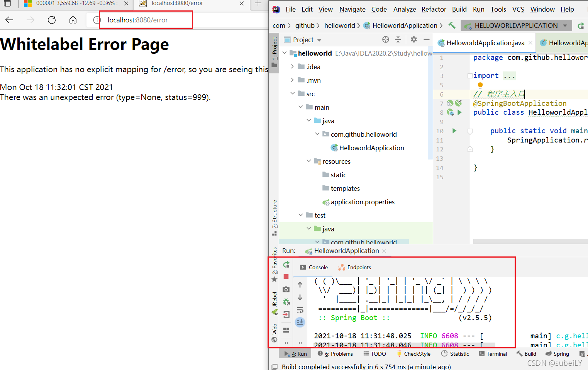Click the rerun icon in top toolbar
The height and width of the screenshot is (370, 588).
coord(581,26)
